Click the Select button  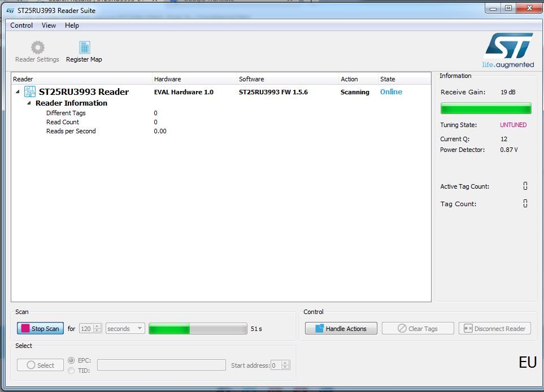click(x=40, y=365)
